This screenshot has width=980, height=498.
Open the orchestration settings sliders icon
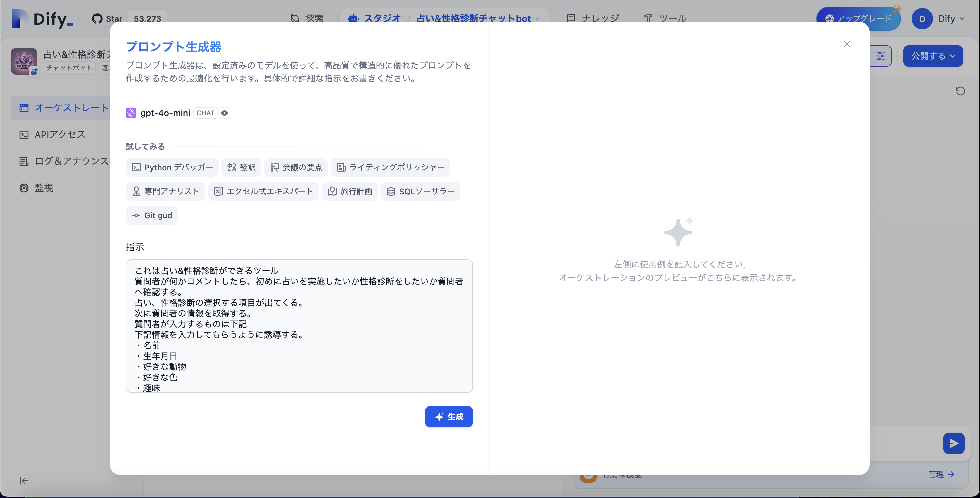[881, 56]
